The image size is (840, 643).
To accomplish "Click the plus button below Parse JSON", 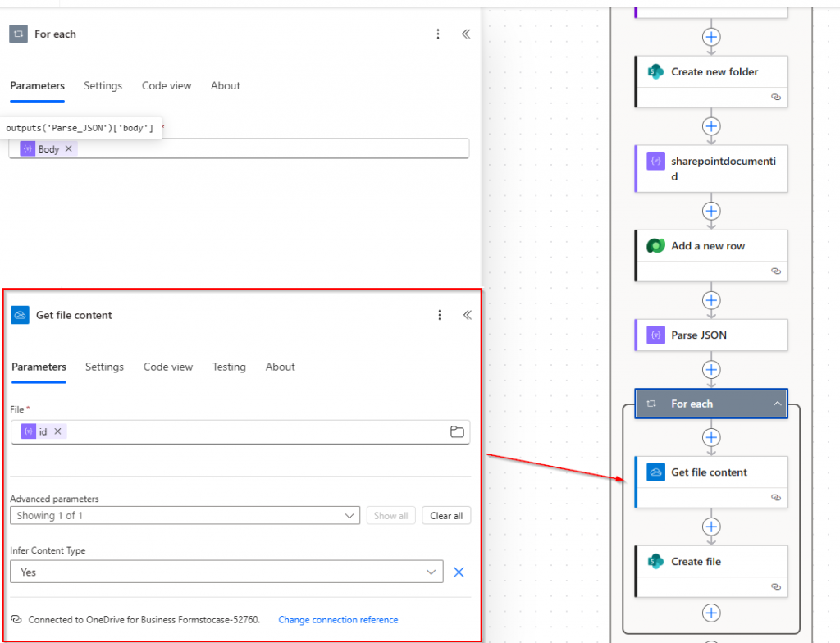I will (x=711, y=370).
